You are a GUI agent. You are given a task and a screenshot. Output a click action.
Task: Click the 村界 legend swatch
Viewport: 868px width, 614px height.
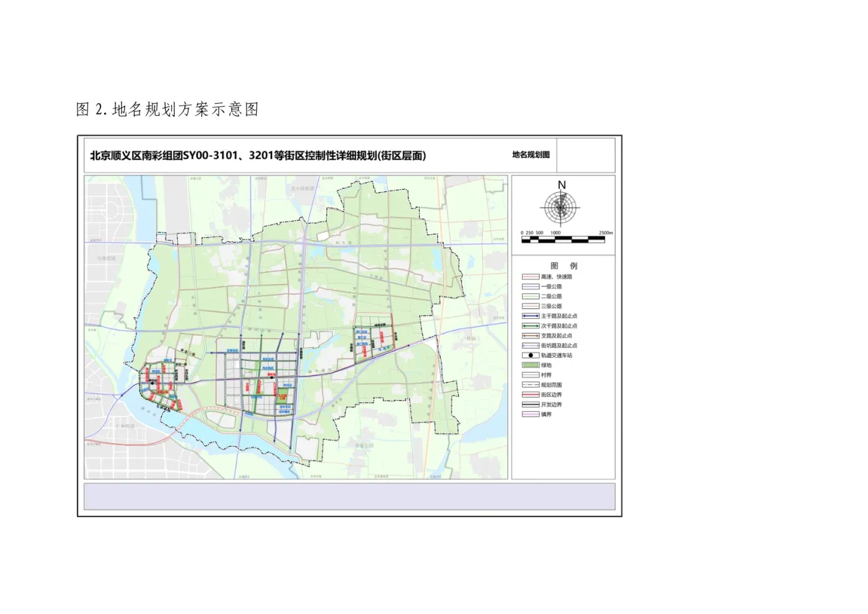(531, 375)
